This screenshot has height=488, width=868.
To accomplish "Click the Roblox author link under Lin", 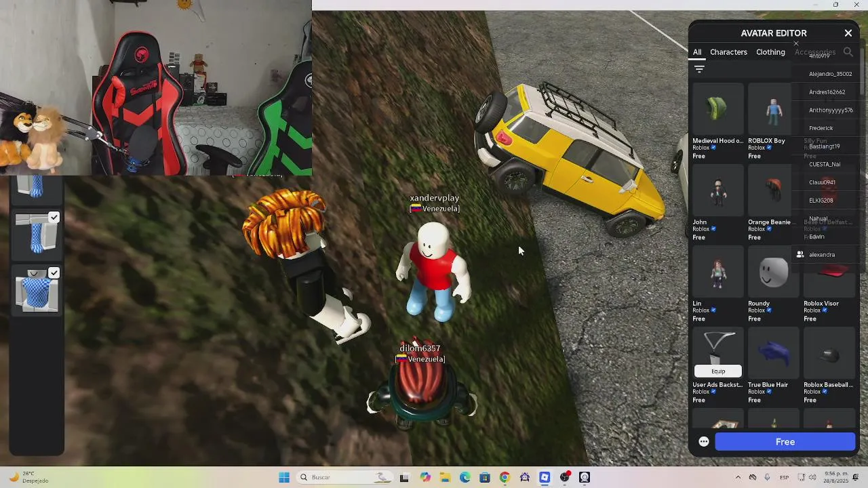I will (x=701, y=310).
